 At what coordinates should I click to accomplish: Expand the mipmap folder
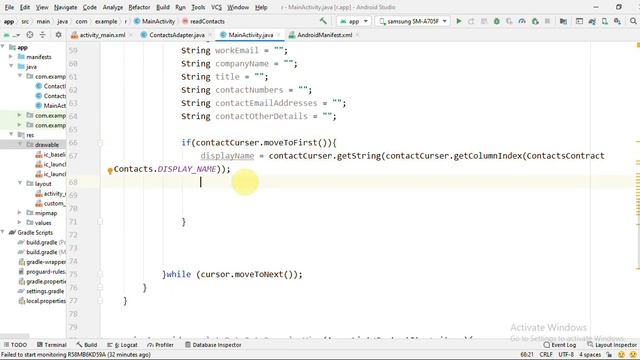tap(20, 213)
